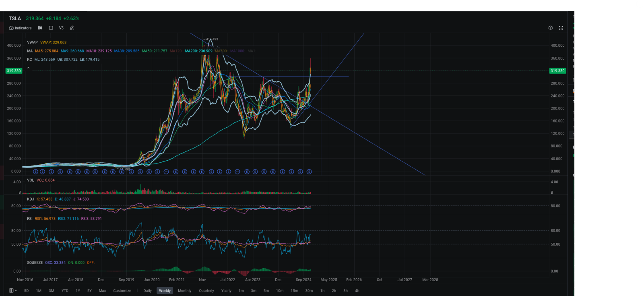Click the MA9: 260.668 legend entry

click(72, 51)
